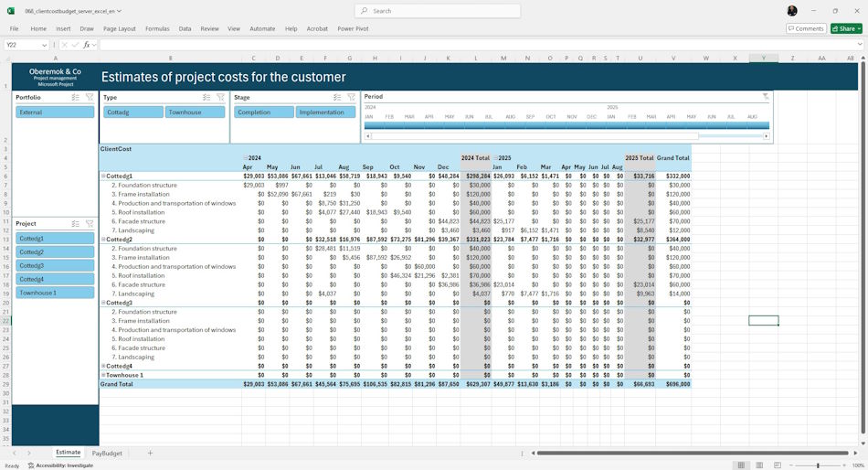
Task: Collapse the Cottedg1 pivot row
Action: [x=103, y=176]
